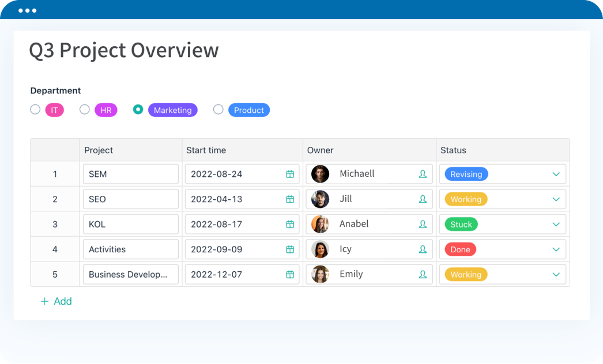Choose the HR department option

(x=85, y=109)
